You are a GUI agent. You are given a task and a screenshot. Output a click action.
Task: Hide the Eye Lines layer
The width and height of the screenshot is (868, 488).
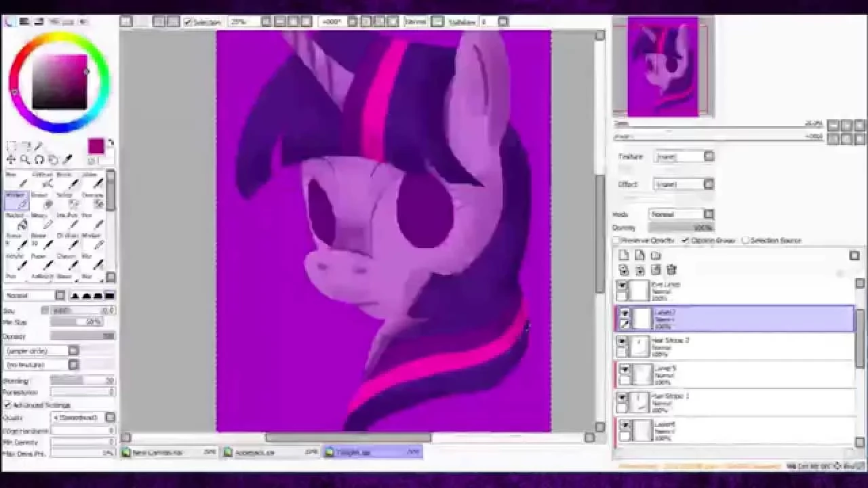tap(623, 286)
